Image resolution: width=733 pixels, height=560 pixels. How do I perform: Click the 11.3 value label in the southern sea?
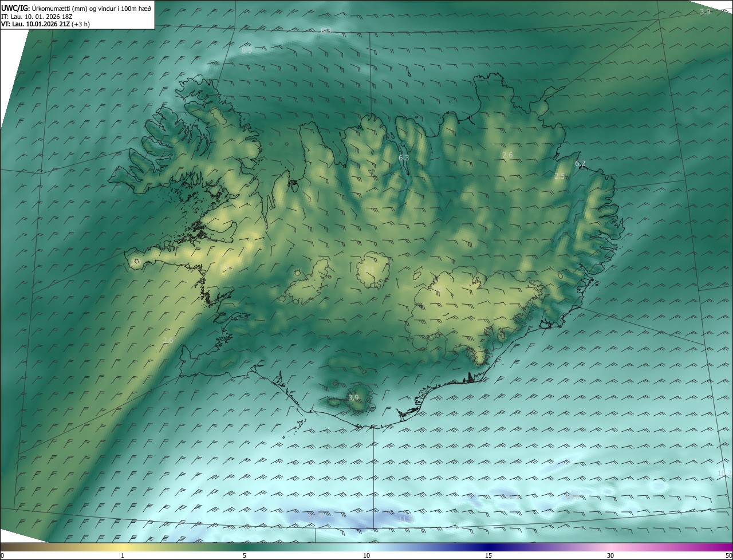click(x=405, y=519)
